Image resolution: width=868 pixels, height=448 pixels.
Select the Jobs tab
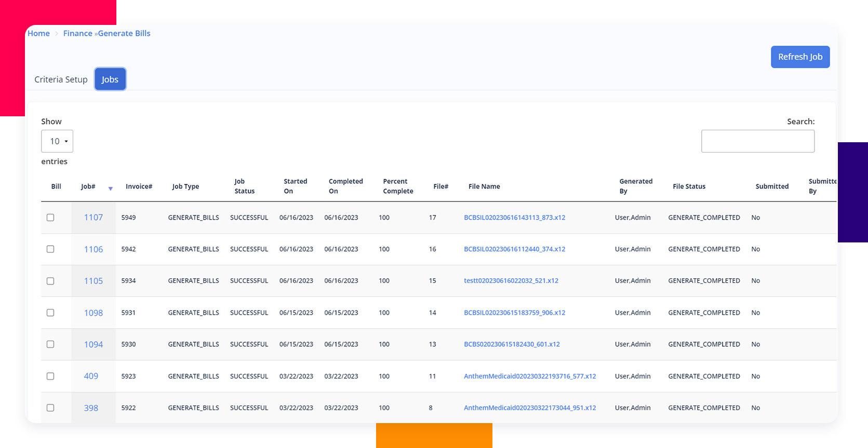point(110,79)
